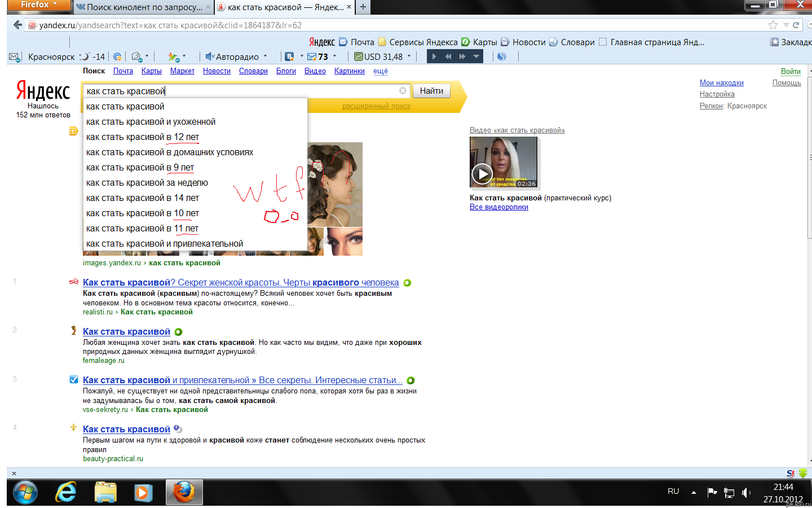This screenshot has width=812, height=508.
Task: Skip to previous track in toolbar player
Action: click(448, 56)
